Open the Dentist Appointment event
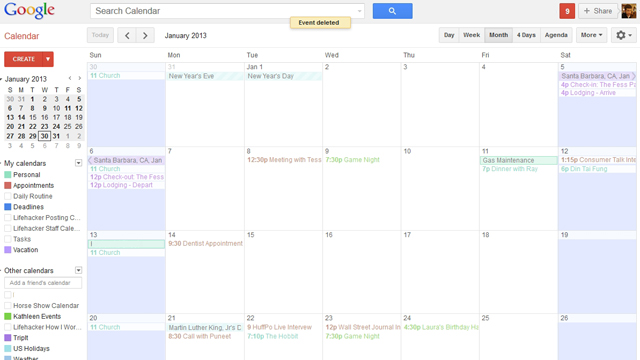 click(x=205, y=244)
